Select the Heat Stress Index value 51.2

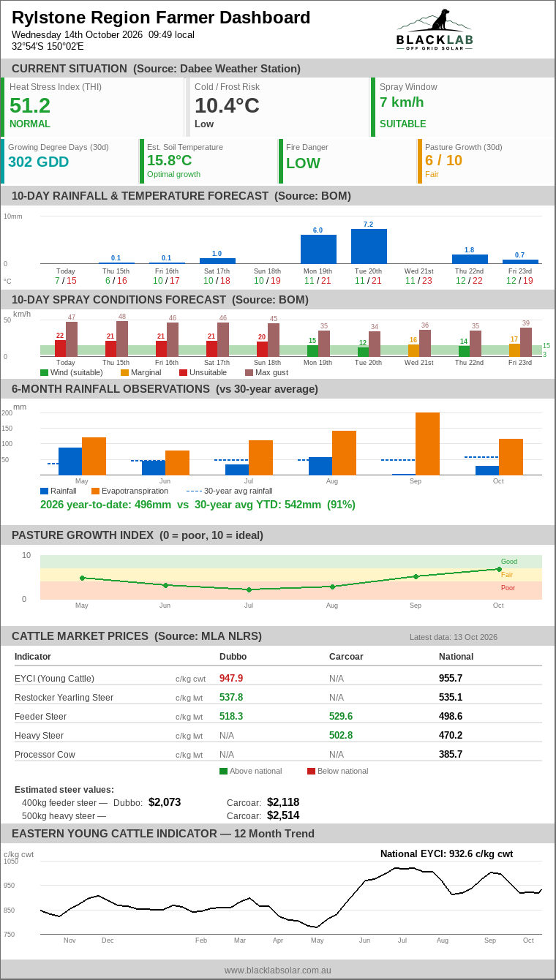30,105
